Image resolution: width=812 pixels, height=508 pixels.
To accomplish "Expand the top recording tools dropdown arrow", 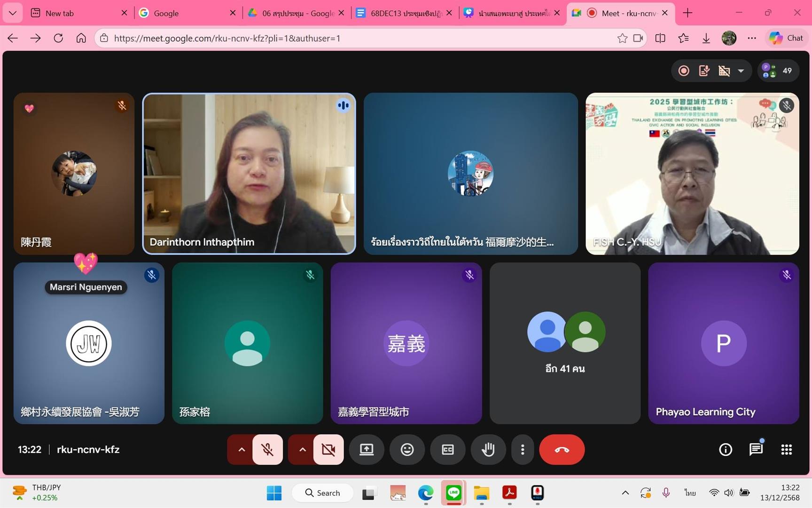I will click(x=741, y=71).
